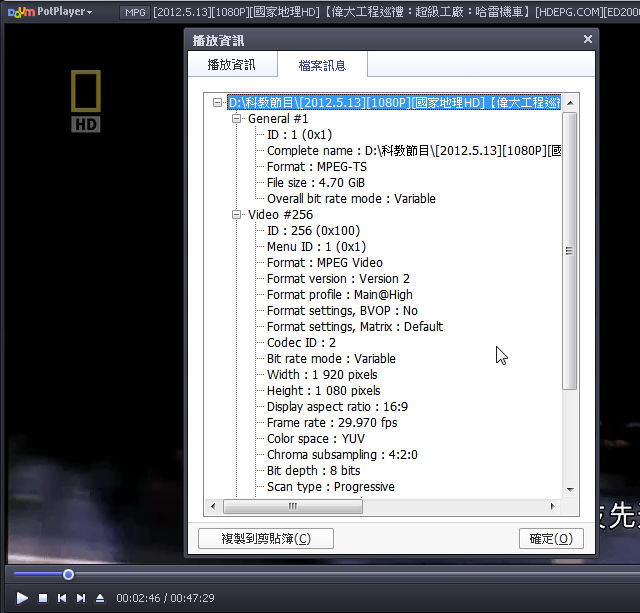Screen dimensions: 640x613
Task: Select 'Codec ID : 2' row
Action: 301,342
